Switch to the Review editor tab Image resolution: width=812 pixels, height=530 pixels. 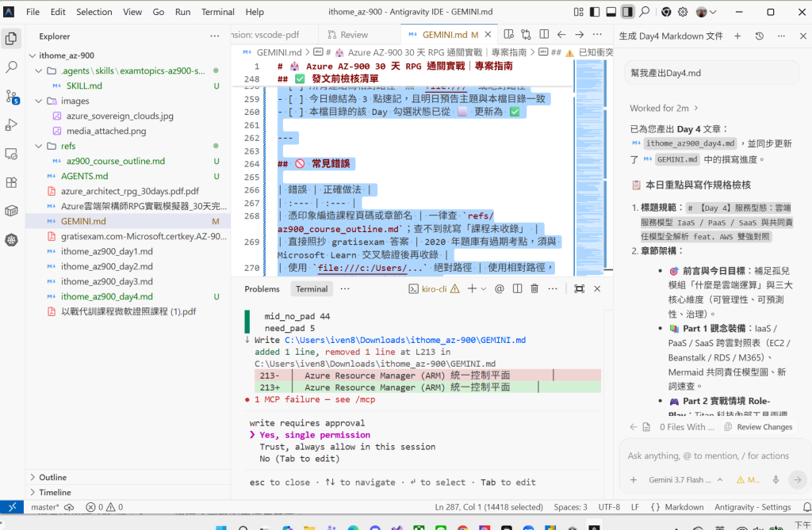click(x=348, y=35)
